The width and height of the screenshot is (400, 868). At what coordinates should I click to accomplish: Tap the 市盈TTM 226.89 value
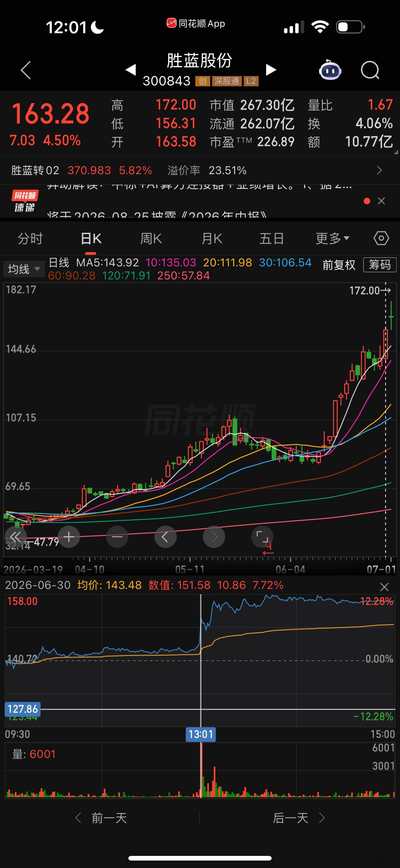(x=252, y=142)
